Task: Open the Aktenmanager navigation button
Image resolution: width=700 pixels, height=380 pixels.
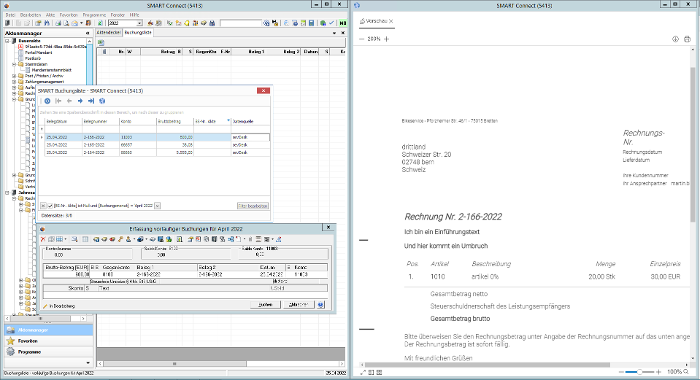Action: point(49,330)
